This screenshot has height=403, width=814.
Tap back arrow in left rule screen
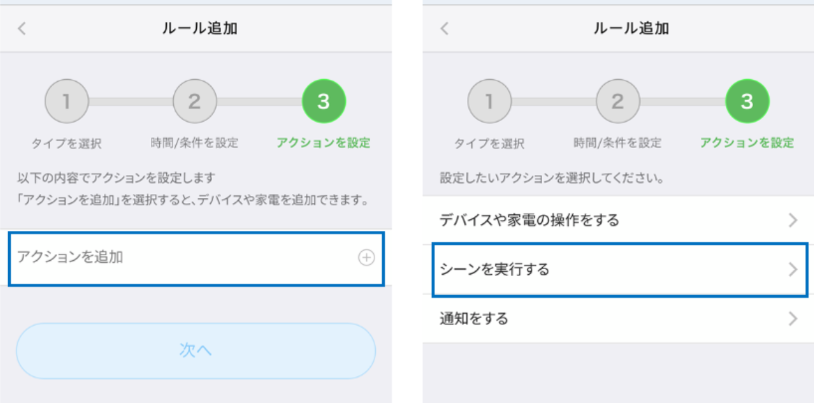click(x=22, y=28)
